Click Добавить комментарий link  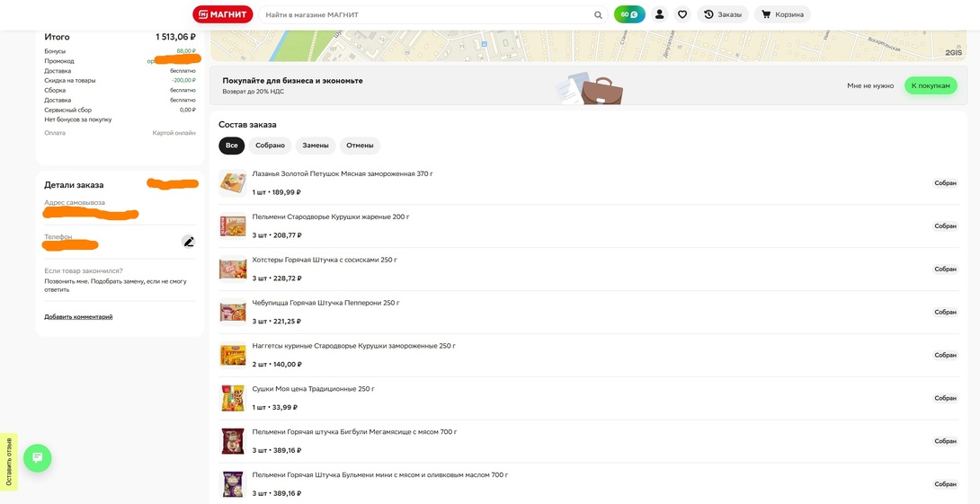pyautogui.click(x=78, y=317)
